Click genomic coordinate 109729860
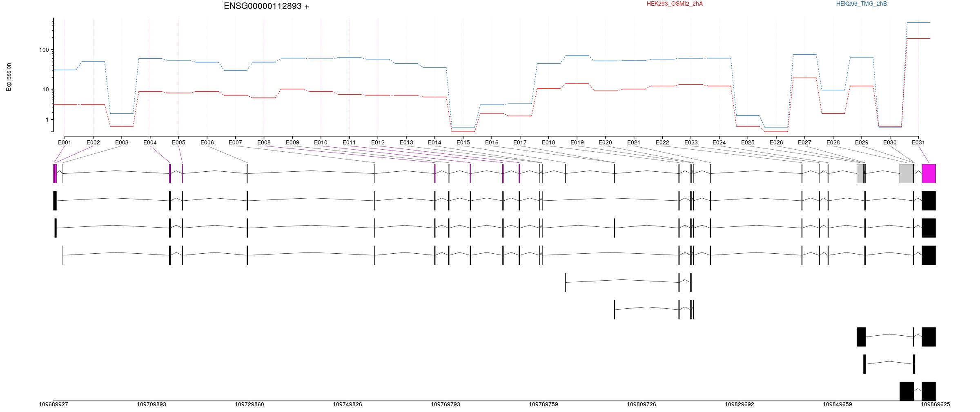The image size is (980, 412). (x=249, y=404)
